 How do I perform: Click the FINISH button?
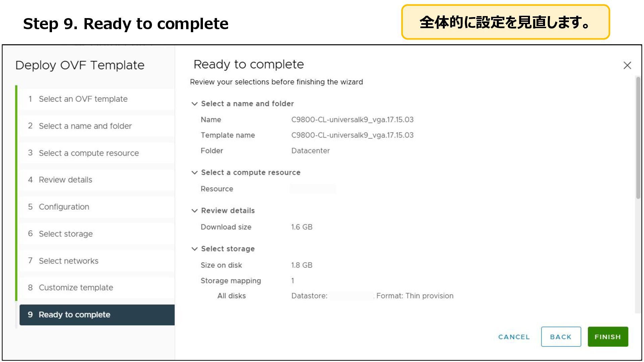click(x=607, y=337)
